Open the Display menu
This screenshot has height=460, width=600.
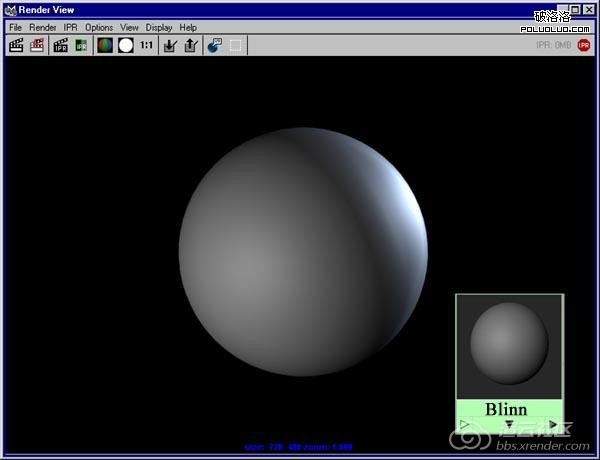click(x=159, y=28)
